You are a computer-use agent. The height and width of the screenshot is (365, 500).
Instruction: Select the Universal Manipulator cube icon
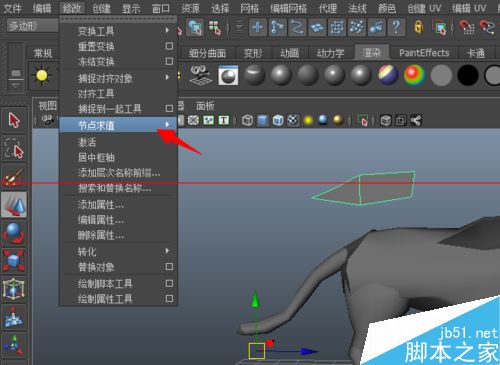[x=14, y=289]
